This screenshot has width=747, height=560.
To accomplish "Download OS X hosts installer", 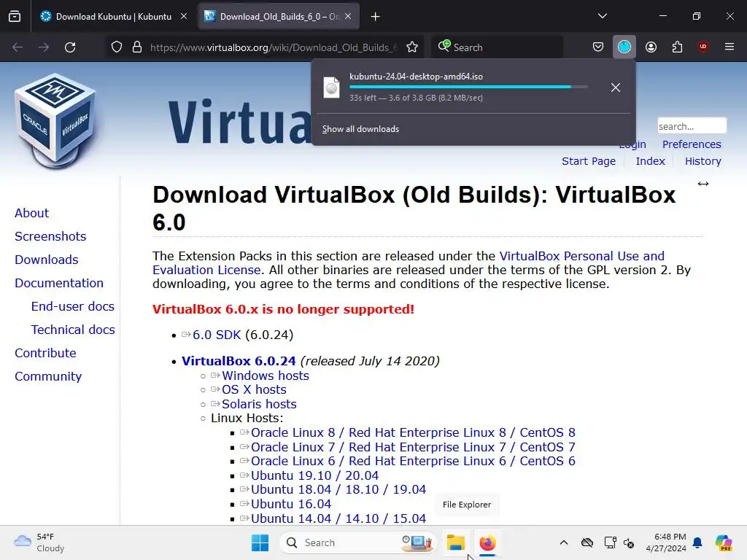I will point(254,390).
